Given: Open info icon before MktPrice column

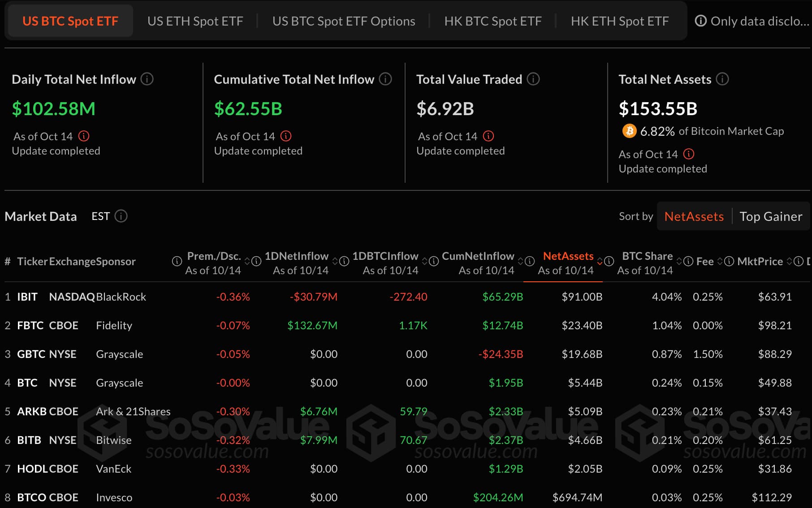Looking at the screenshot, I should click(729, 261).
